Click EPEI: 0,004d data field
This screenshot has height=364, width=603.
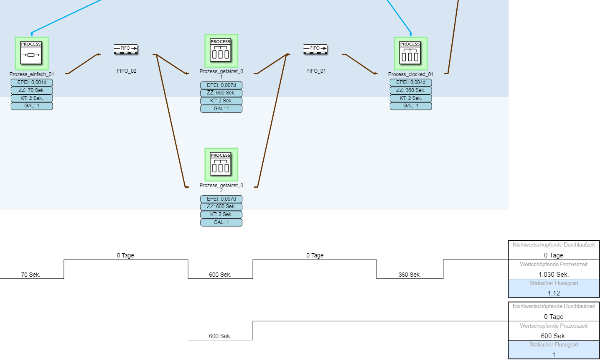410,82
